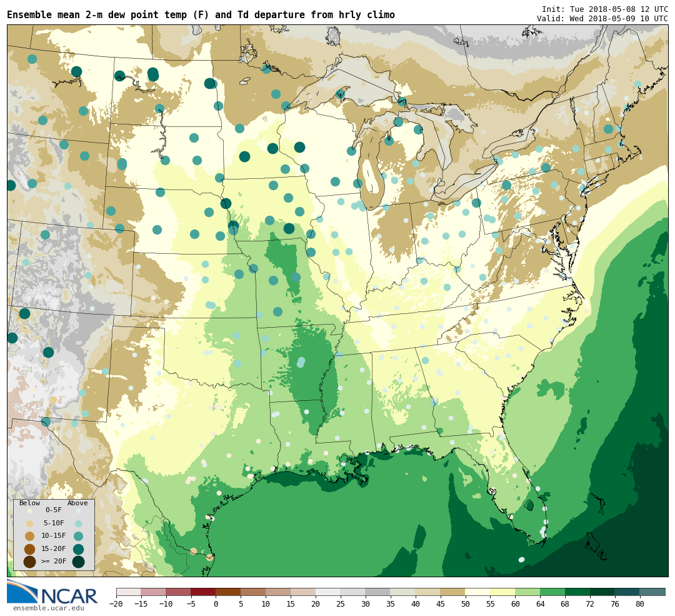
Task: Click the NCAR logo
Action: (52, 592)
